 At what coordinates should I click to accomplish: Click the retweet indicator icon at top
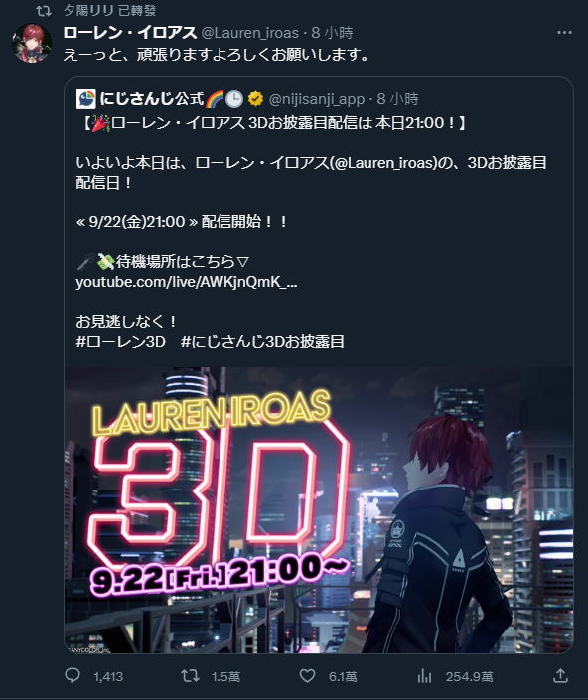coord(44,11)
